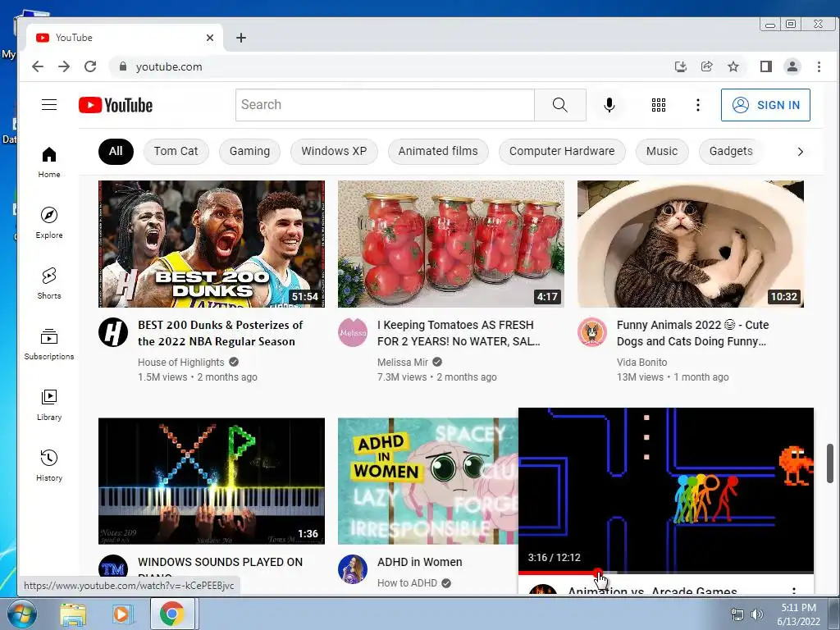Open Explore in sidebar
The width and height of the screenshot is (840, 630).
[48, 223]
